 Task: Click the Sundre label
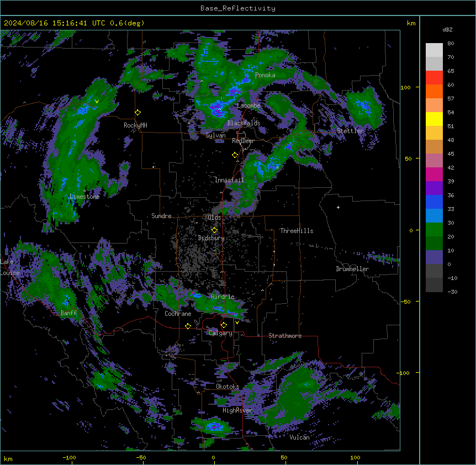point(161,216)
